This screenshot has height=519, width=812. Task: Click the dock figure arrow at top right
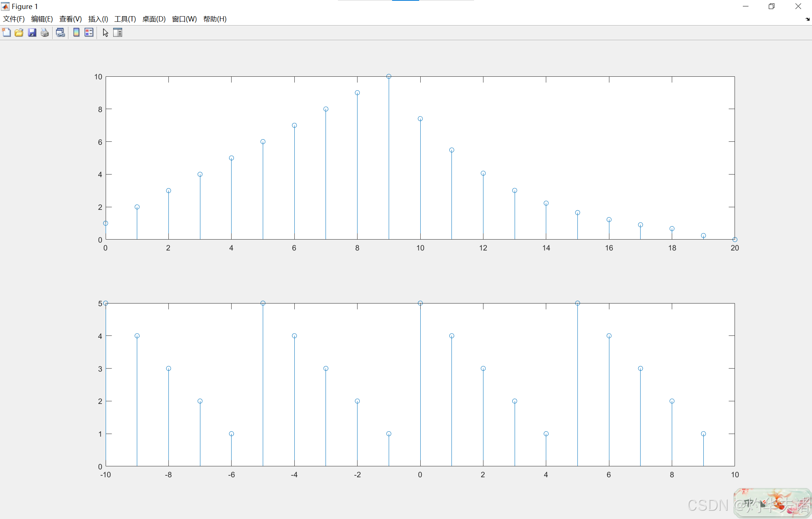click(807, 19)
